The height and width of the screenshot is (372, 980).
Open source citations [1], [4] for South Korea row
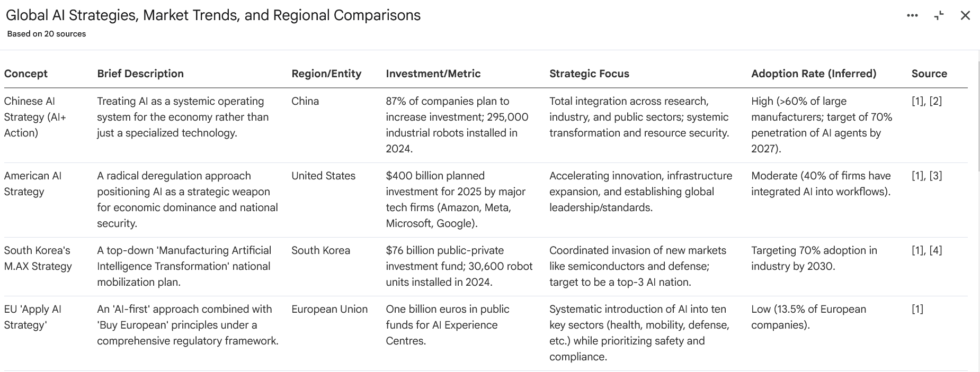coord(926,250)
